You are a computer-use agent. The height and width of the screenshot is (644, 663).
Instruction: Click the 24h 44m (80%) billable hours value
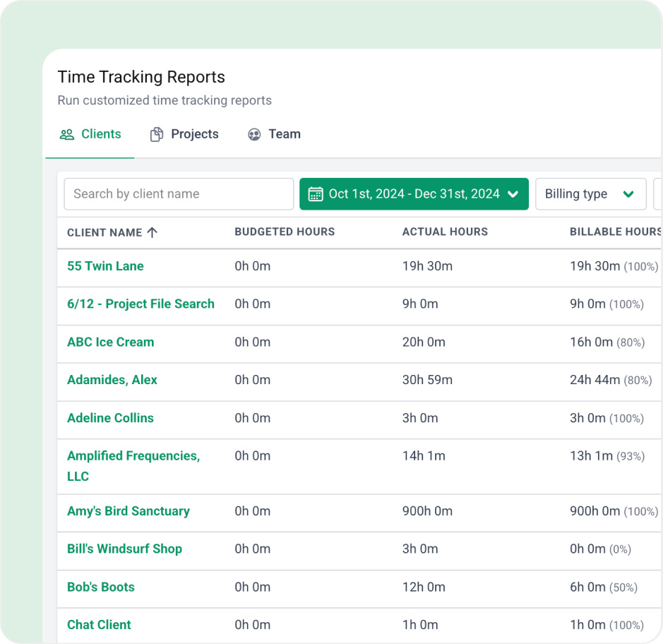point(611,380)
